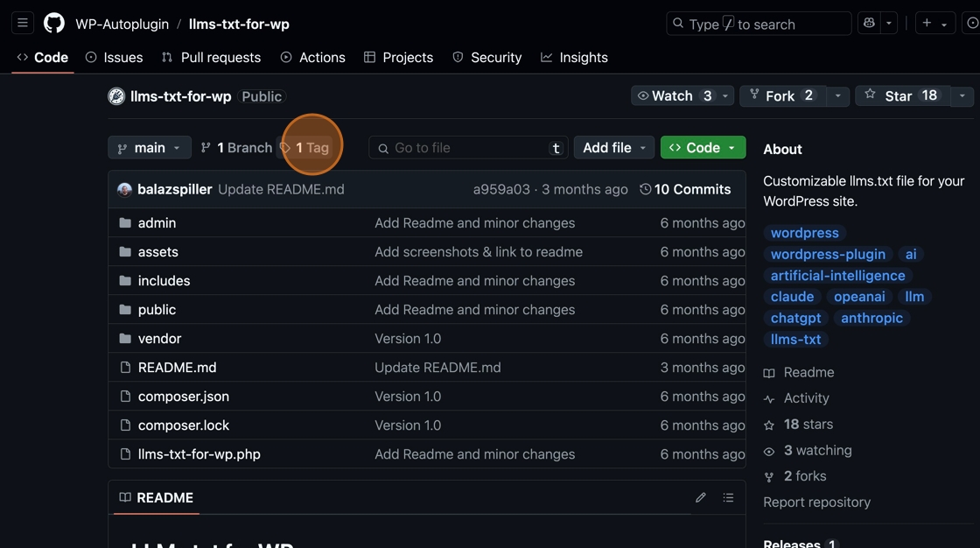Viewport: 980px width, 548px height.
Task: Switch to the Code tab
Action: tap(43, 58)
